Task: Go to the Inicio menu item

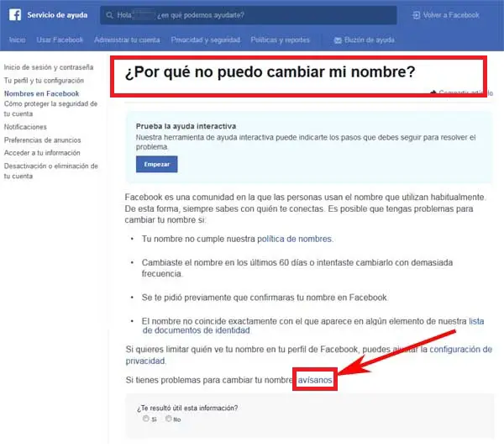Action: [17, 40]
